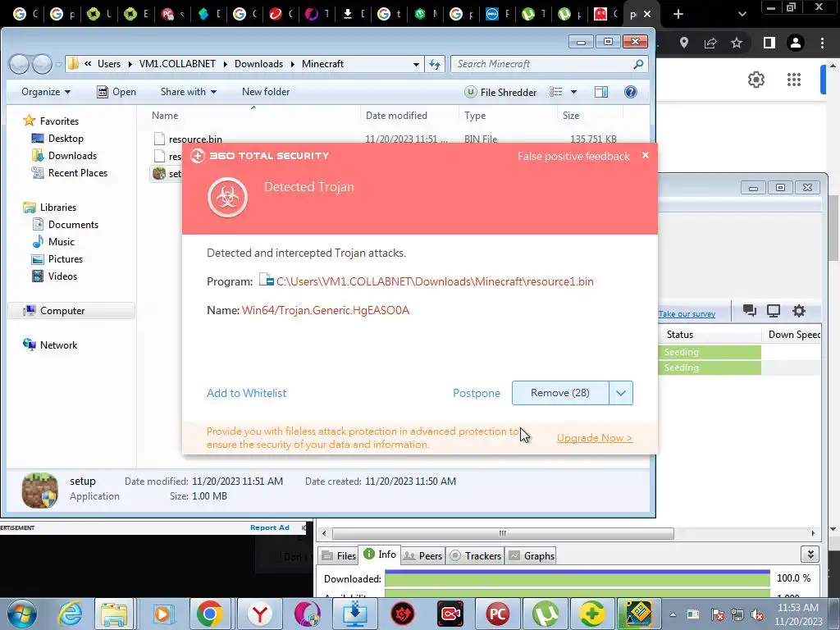Click Add to Whitelist
The height and width of the screenshot is (630, 840).
tap(246, 393)
